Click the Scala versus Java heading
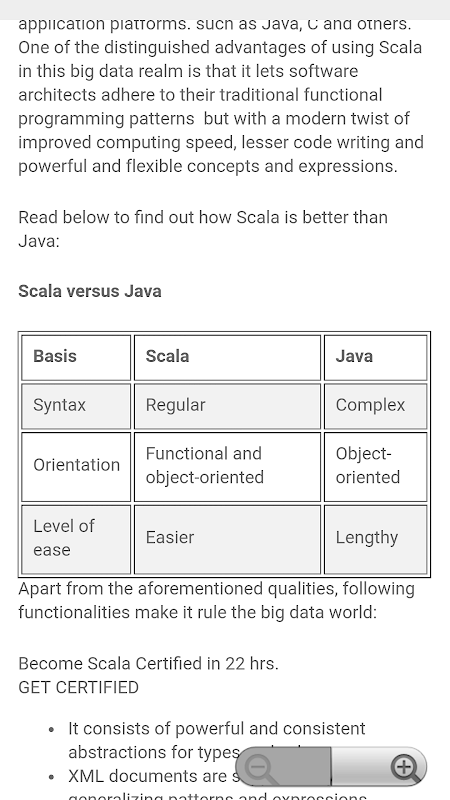The width and height of the screenshot is (450, 800). (90, 291)
